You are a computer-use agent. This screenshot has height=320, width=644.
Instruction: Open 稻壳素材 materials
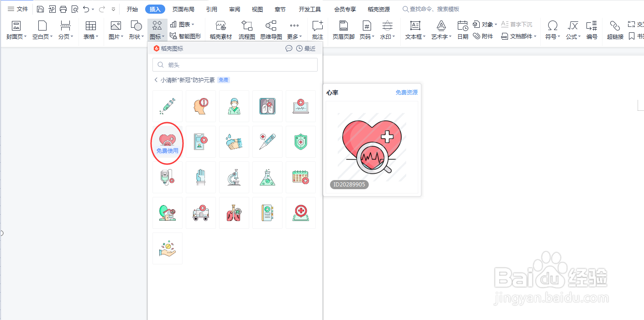(x=221, y=30)
